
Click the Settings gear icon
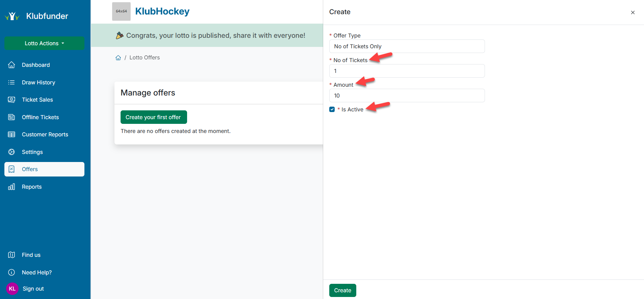coord(11,152)
